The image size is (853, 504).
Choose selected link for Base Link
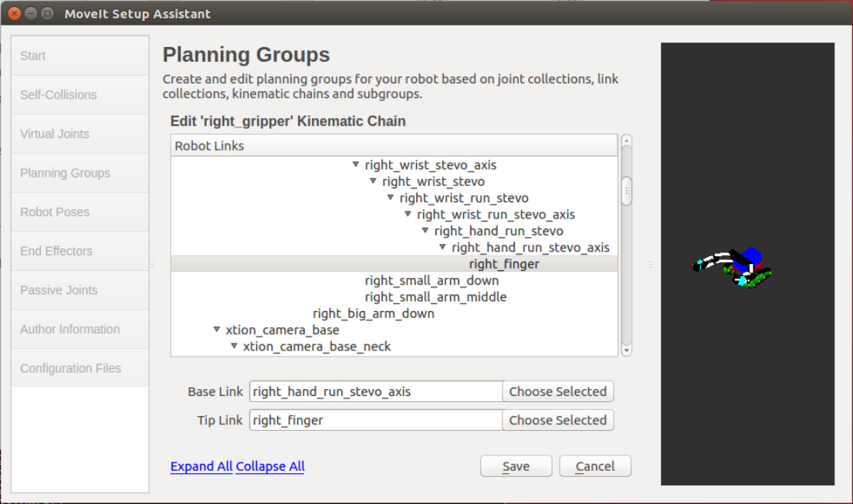click(557, 391)
